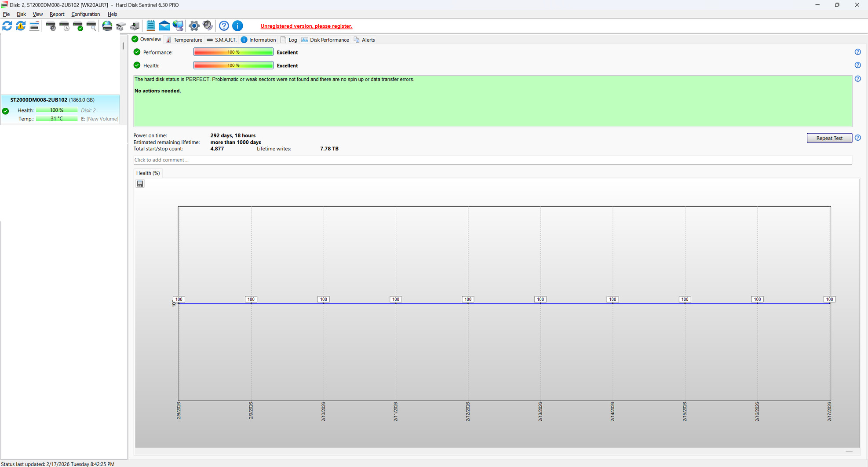
Task: Click the globe and monitor toolbar icon
Action: click(178, 26)
